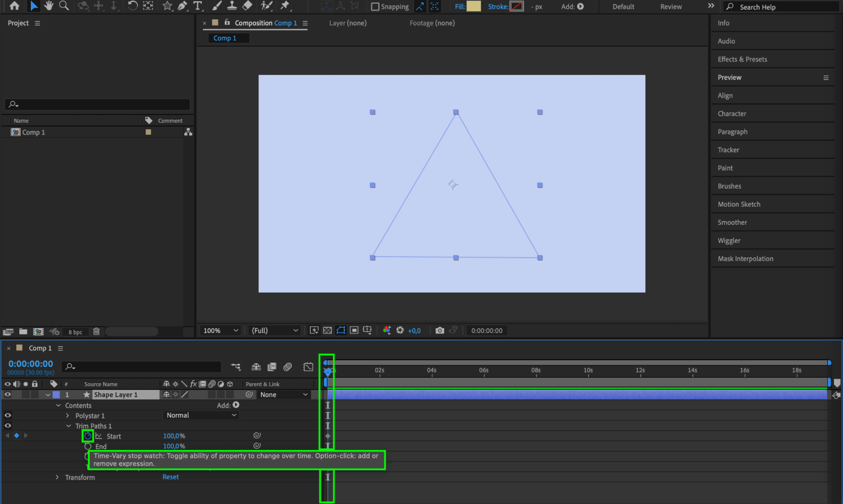Open the Normal blend mode dropdown
Image resolution: width=843 pixels, height=504 pixels.
click(x=201, y=415)
